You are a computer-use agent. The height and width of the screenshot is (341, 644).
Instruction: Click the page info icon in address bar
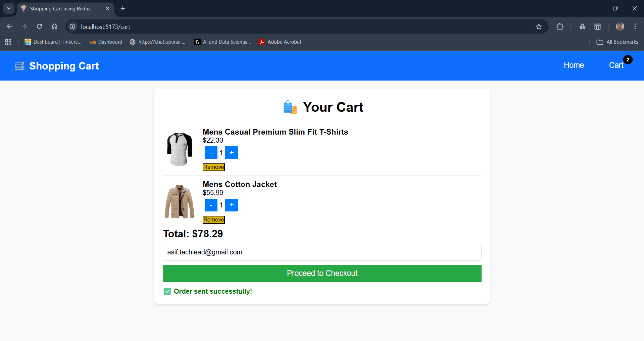point(72,27)
